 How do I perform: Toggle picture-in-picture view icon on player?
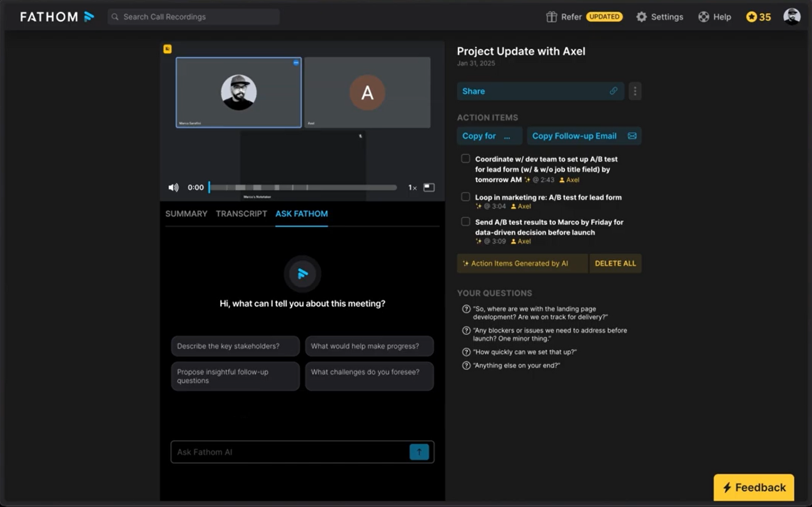[429, 187]
